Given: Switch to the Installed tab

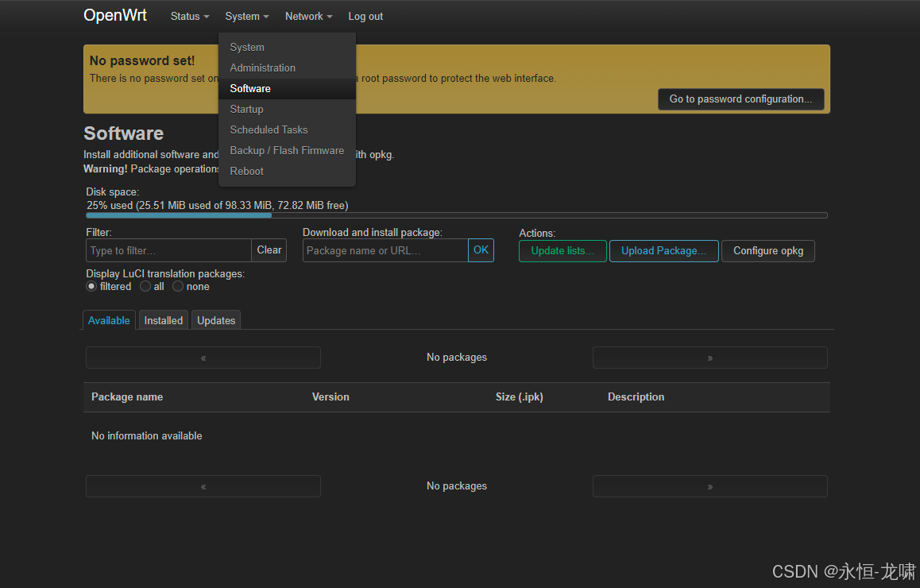Looking at the screenshot, I should (x=164, y=320).
